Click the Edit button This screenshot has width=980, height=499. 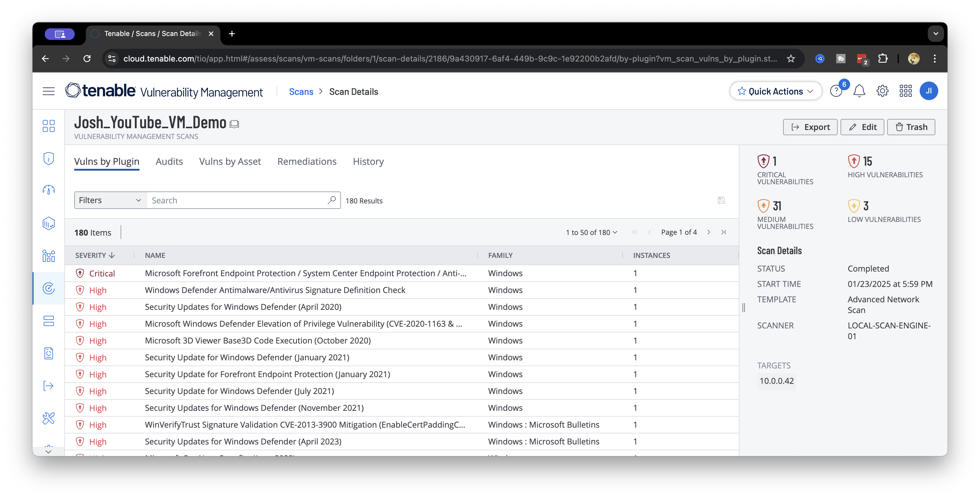click(x=862, y=127)
